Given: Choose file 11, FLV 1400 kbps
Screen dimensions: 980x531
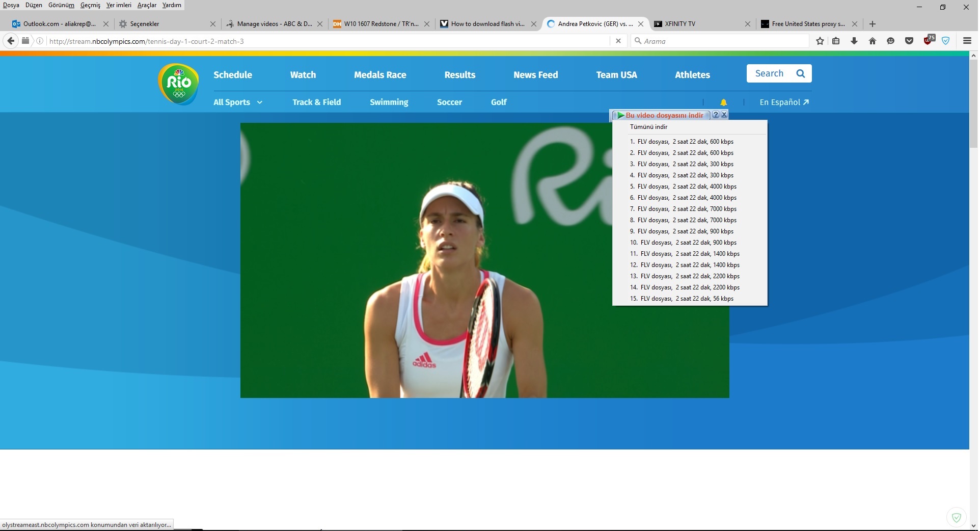Looking at the screenshot, I should tap(690, 254).
